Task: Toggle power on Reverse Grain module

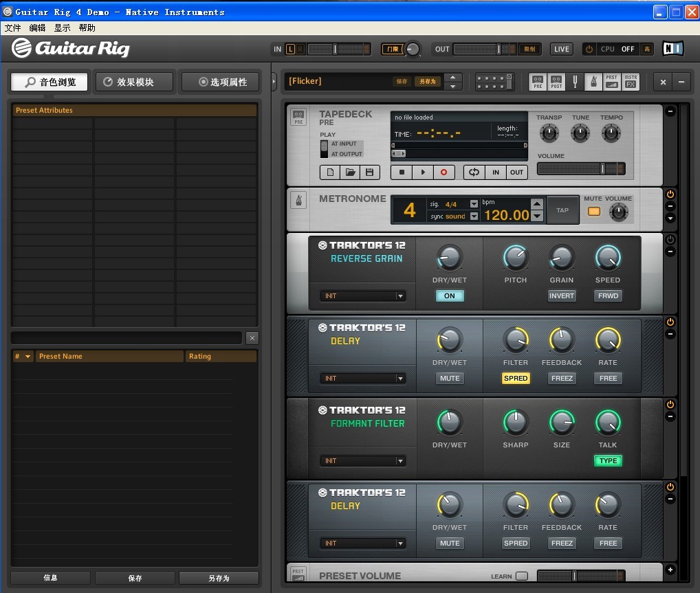Action: pos(670,240)
